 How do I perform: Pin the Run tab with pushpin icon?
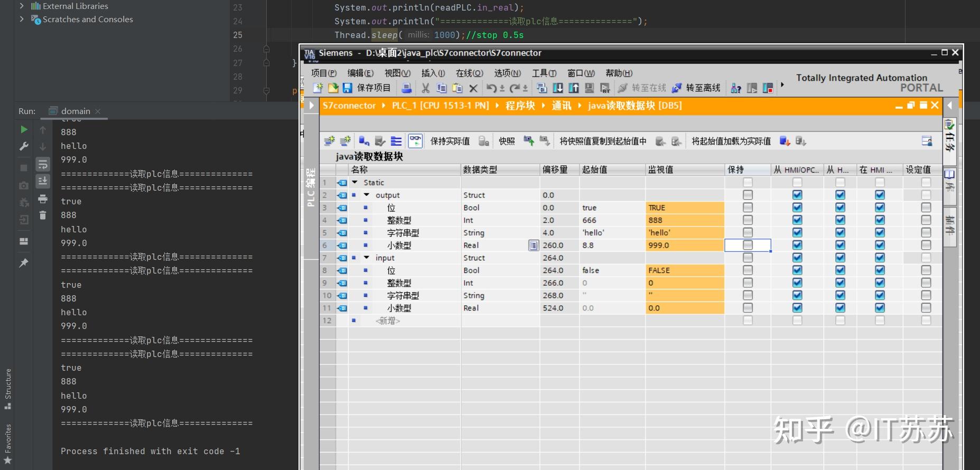click(x=24, y=262)
